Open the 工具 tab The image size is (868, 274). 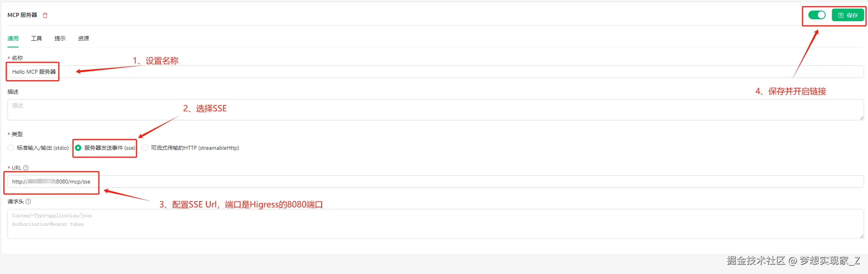[36, 38]
